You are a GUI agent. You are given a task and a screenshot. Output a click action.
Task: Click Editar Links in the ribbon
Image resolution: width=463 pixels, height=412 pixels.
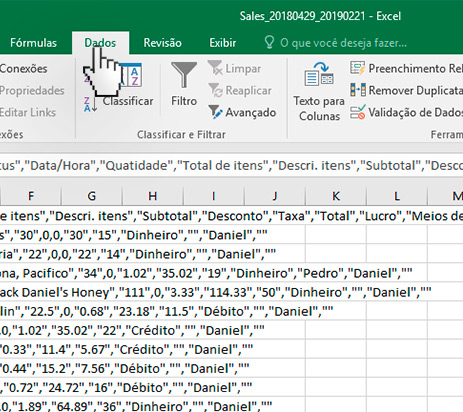click(28, 113)
